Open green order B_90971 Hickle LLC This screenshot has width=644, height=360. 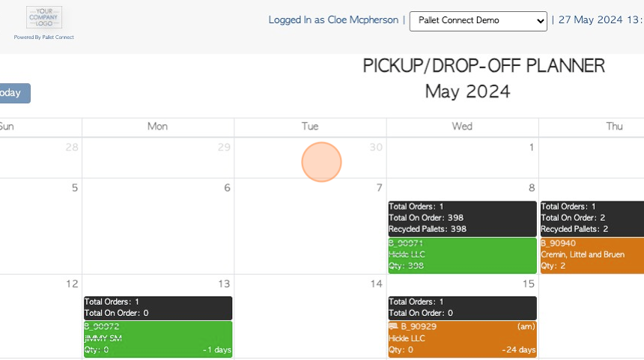click(x=463, y=255)
